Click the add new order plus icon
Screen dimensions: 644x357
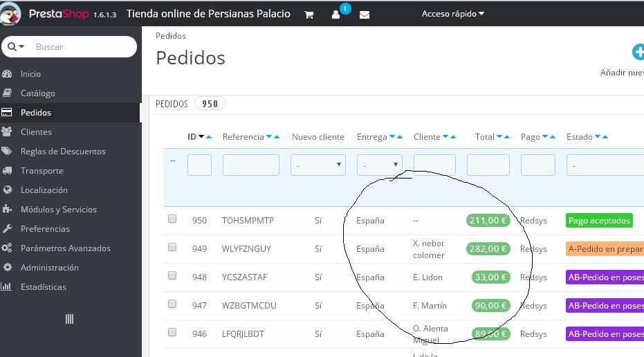click(638, 52)
